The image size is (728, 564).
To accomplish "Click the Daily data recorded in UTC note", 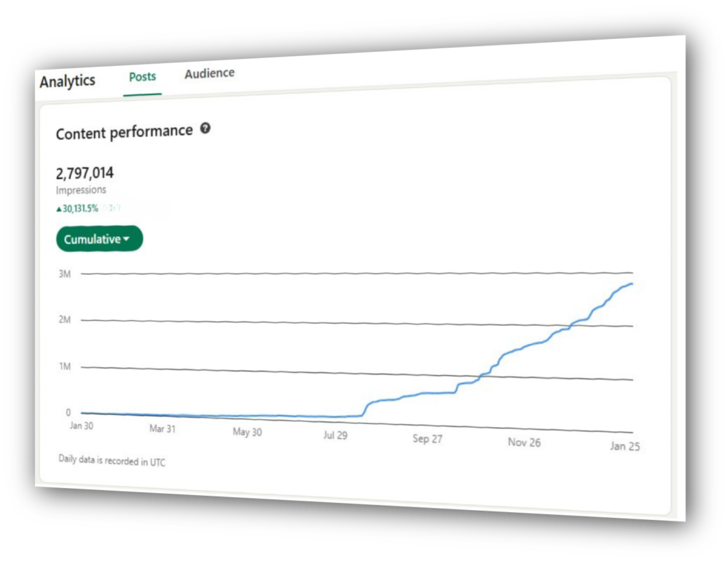I will [x=112, y=460].
